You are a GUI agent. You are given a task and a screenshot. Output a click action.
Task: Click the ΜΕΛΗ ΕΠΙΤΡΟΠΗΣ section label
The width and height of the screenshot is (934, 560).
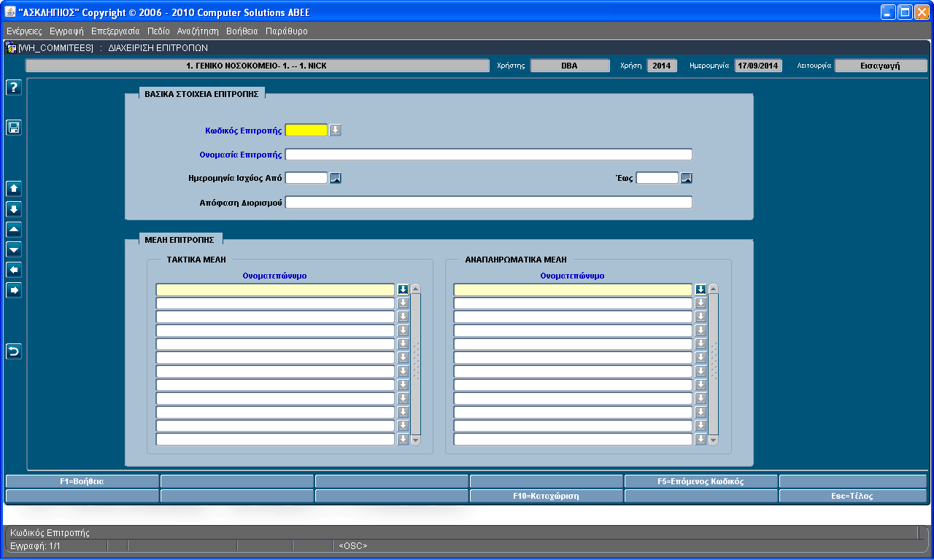tap(180, 239)
